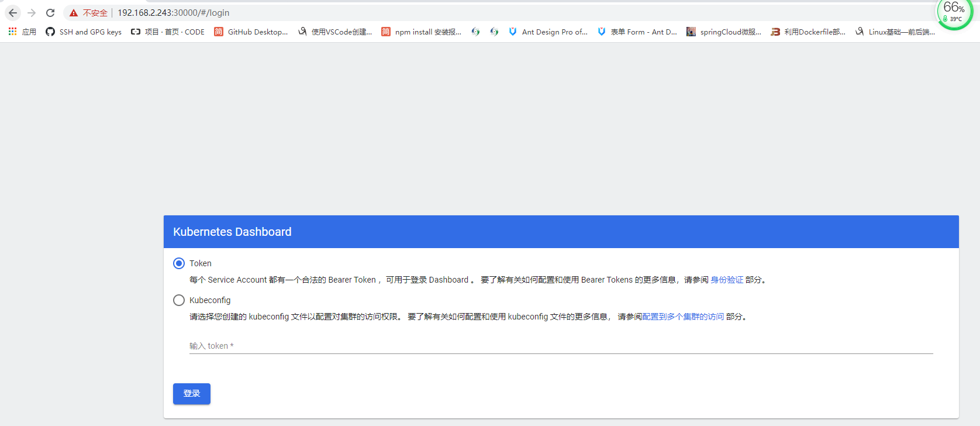Open the springCloud微服 bookmark
The height and width of the screenshot is (426, 980).
(723, 32)
